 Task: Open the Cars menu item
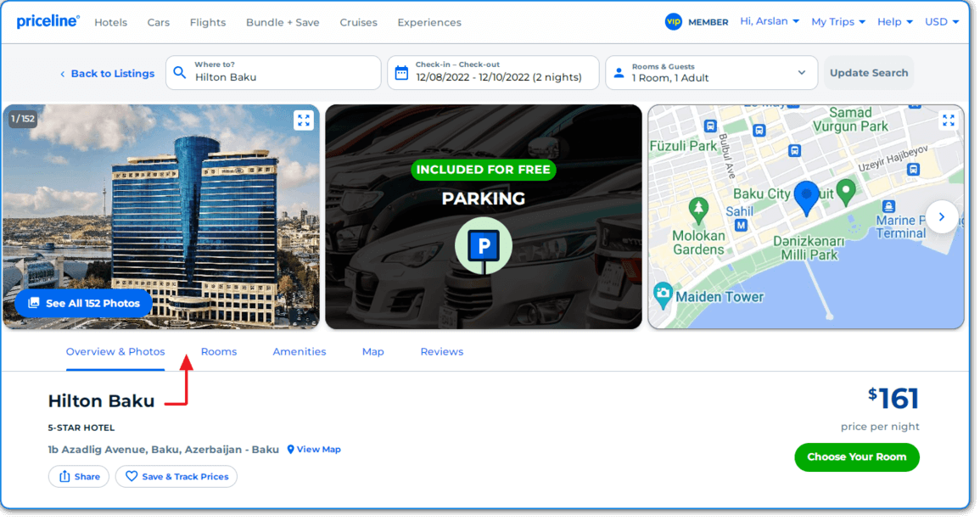pyautogui.click(x=158, y=23)
